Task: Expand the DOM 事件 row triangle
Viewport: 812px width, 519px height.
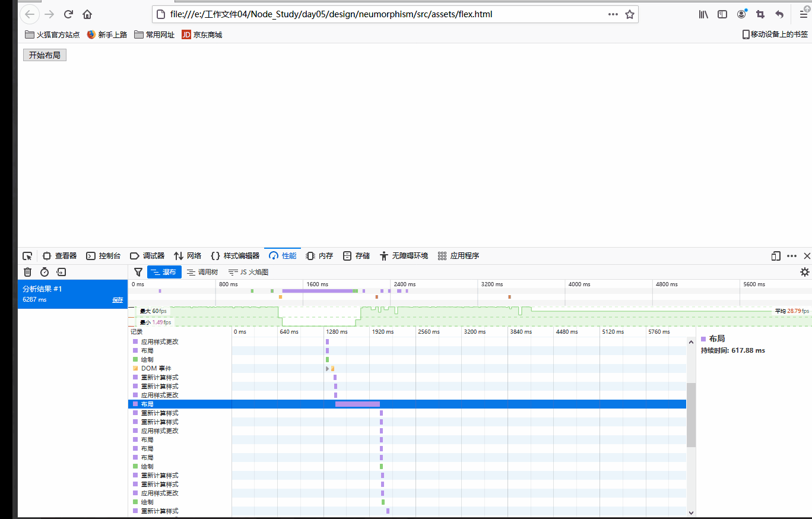Action: point(328,369)
